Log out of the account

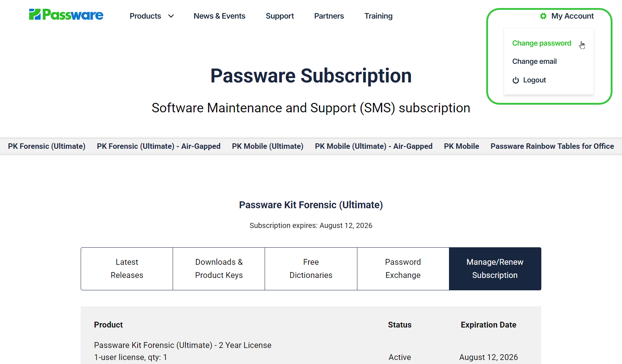pyautogui.click(x=534, y=80)
